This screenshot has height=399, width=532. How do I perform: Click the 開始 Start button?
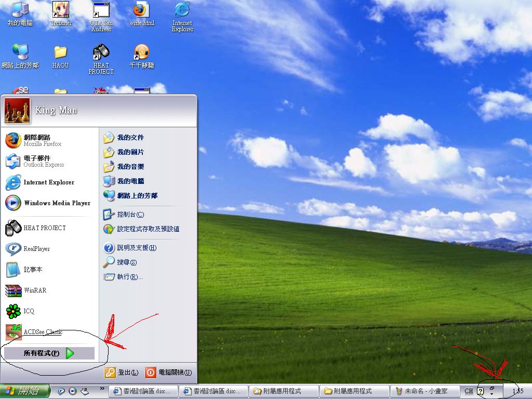point(24,391)
